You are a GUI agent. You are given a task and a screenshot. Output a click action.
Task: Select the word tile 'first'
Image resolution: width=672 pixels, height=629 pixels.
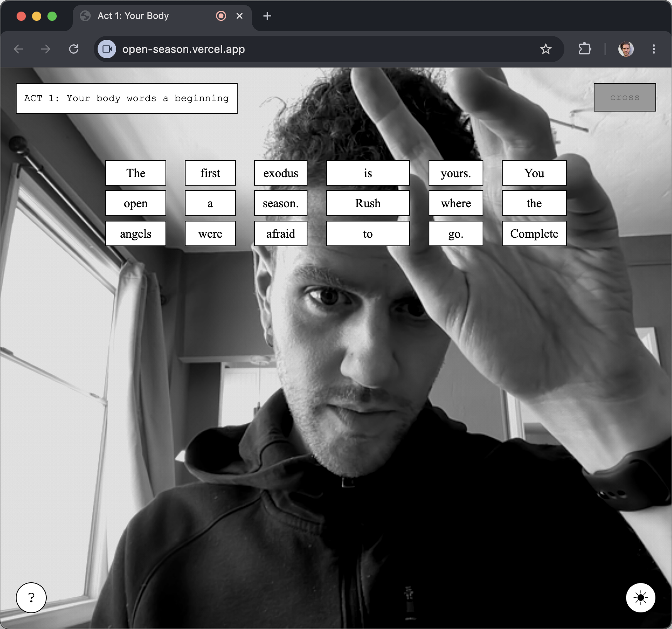click(210, 173)
